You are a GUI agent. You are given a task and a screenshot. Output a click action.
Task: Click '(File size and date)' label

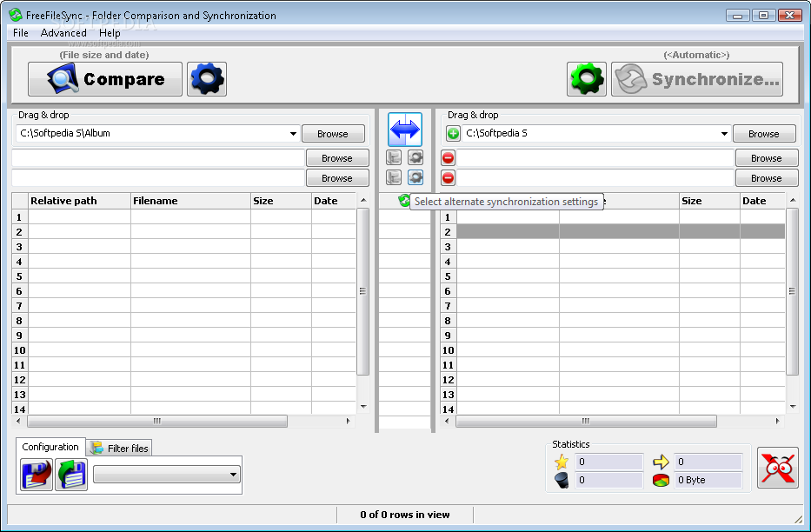[x=104, y=55]
